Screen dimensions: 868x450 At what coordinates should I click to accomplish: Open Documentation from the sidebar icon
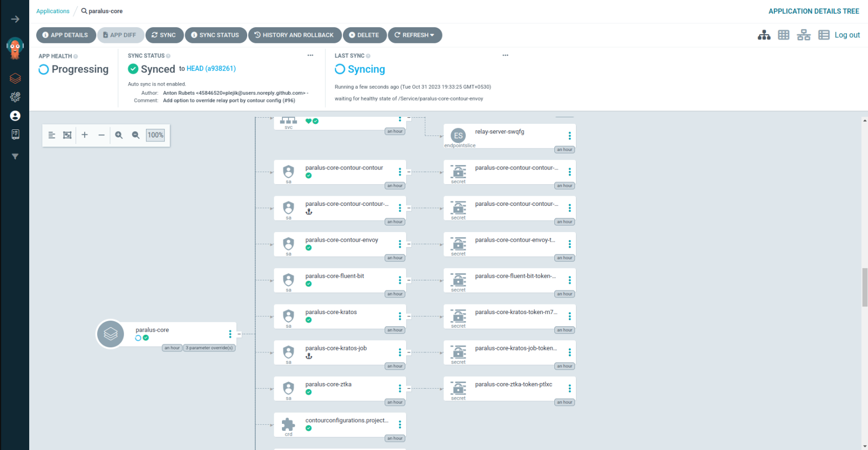coord(15,134)
